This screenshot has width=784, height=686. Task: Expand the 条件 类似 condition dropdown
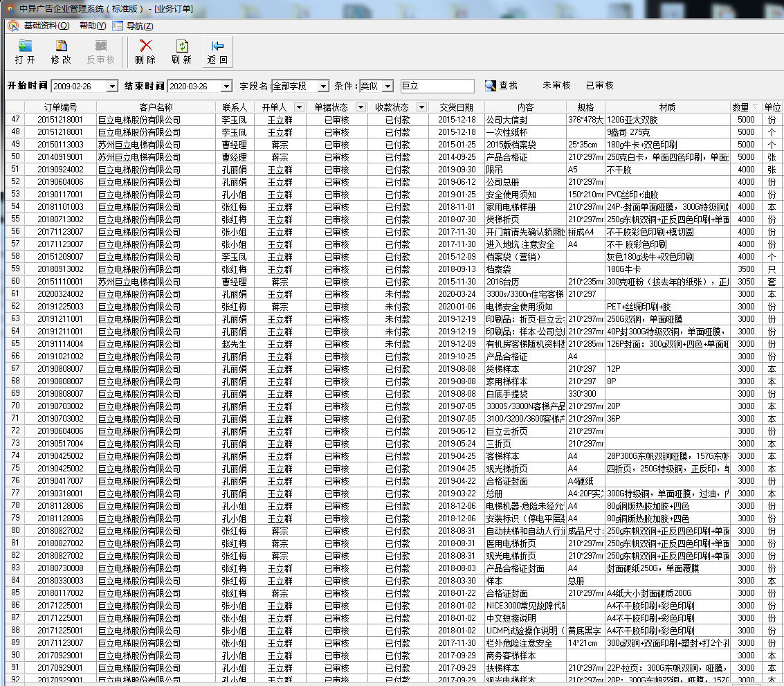click(x=388, y=86)
